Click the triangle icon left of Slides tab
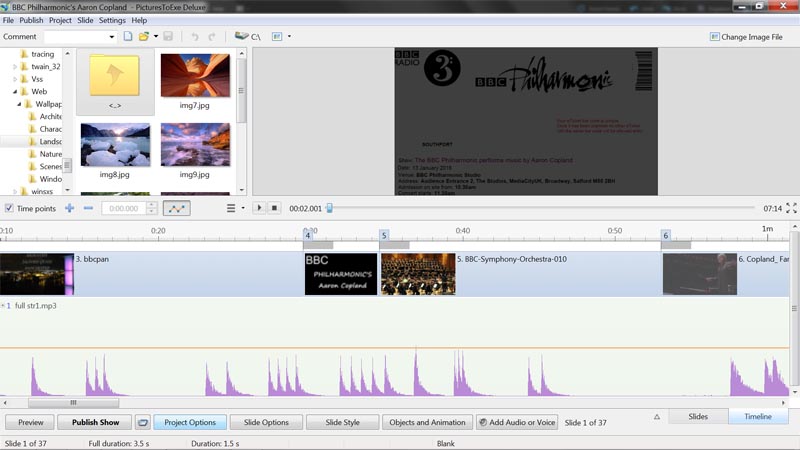 657,417
